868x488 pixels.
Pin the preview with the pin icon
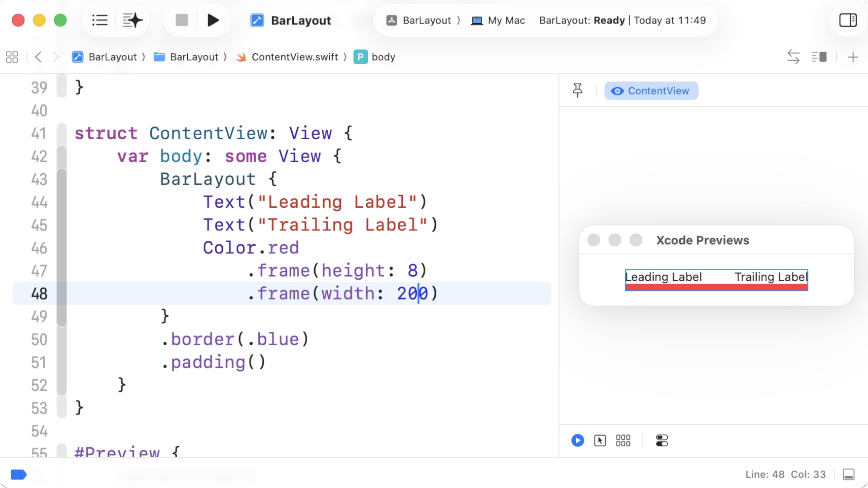tap(578, 91)
